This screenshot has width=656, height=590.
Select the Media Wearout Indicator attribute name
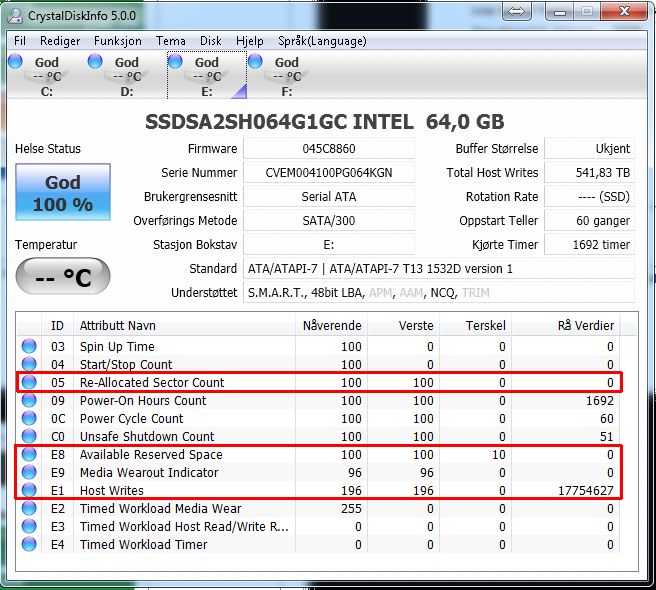click(x=149, y=472)
